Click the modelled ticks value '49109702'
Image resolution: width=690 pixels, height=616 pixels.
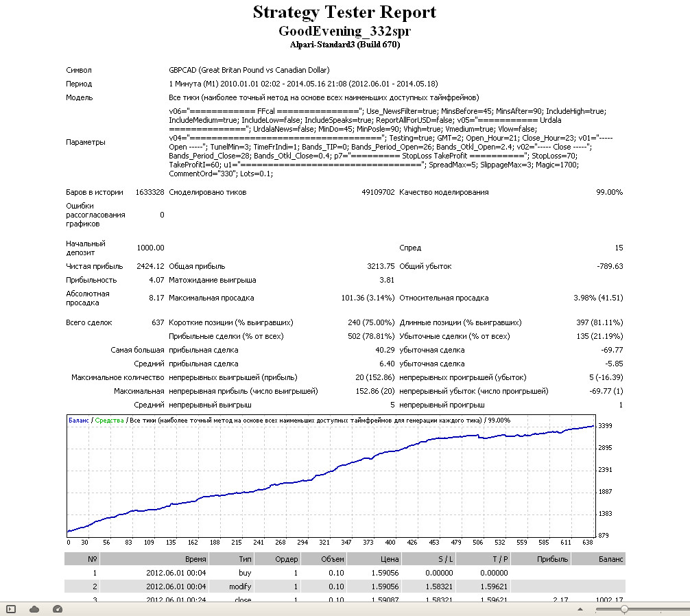tap(378, 192)
